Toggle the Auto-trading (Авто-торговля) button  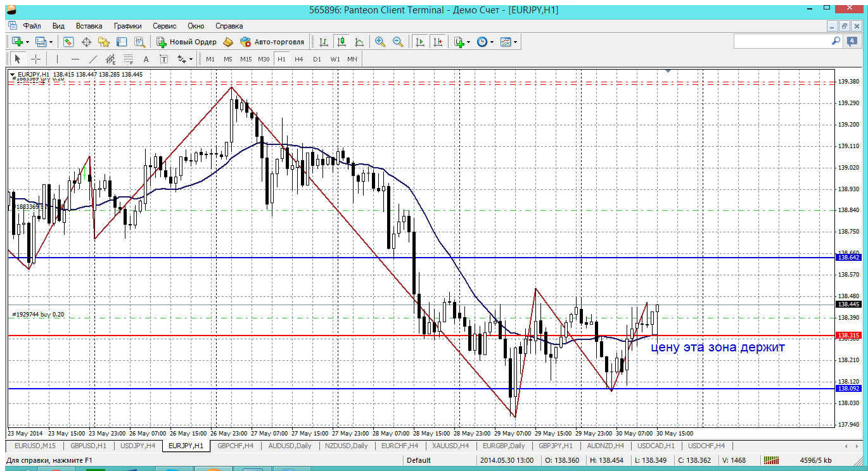[x=272, y=42]
